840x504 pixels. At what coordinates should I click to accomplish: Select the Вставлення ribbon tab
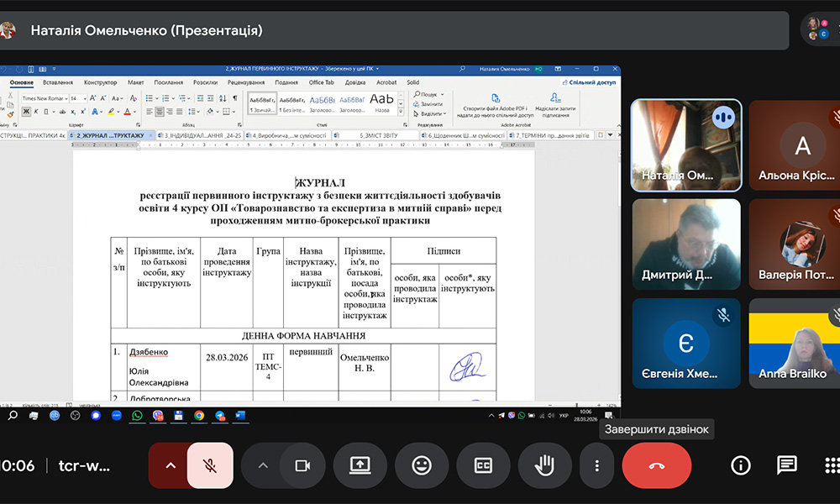[x=57, y=82]
